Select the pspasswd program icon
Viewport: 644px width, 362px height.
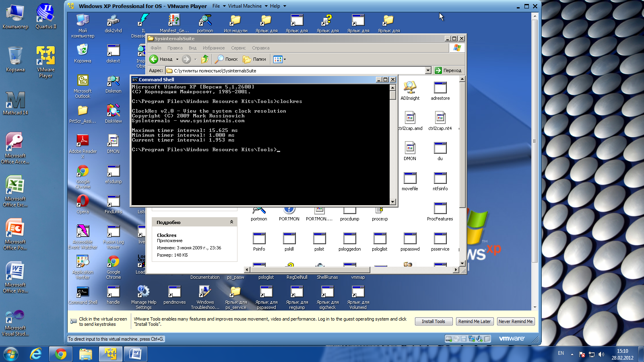tap(410, 241)
